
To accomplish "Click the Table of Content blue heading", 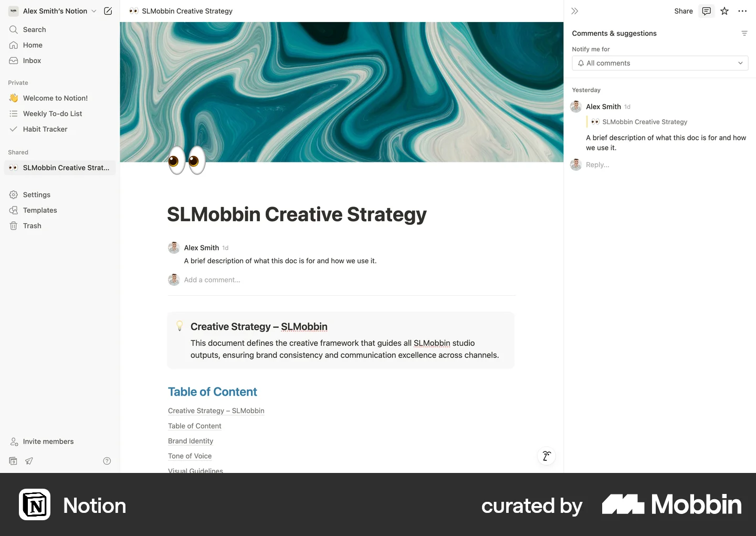I will tap(213, 392).
